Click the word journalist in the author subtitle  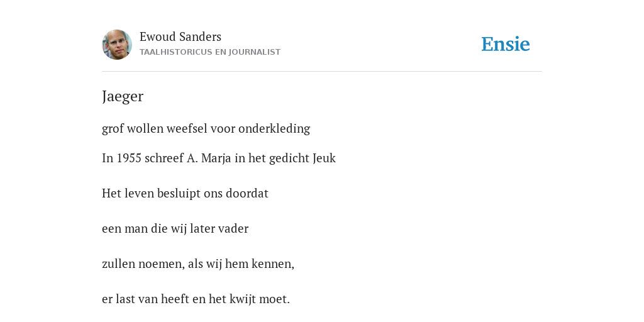click(255, 52)
